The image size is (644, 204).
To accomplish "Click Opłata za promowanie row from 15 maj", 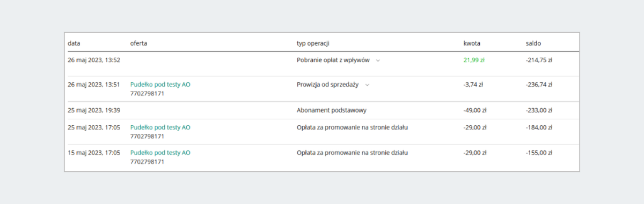I will 322,157.
